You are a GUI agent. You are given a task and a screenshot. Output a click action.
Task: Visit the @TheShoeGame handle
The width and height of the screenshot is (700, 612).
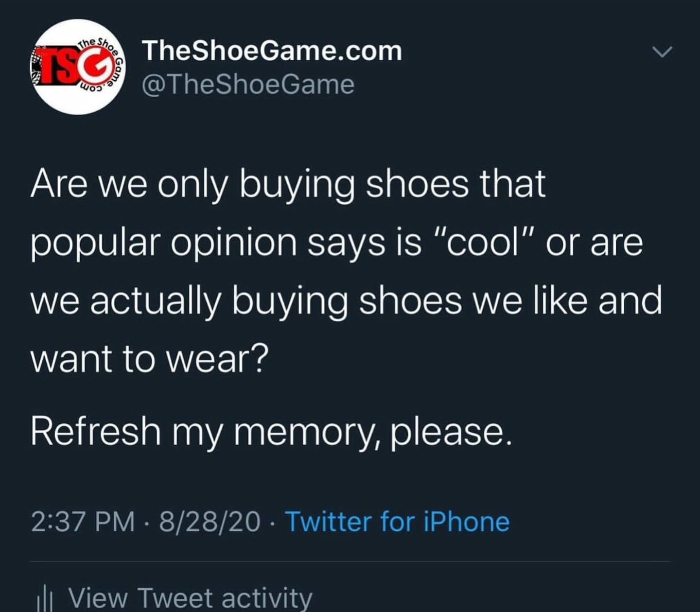point(248,85)
